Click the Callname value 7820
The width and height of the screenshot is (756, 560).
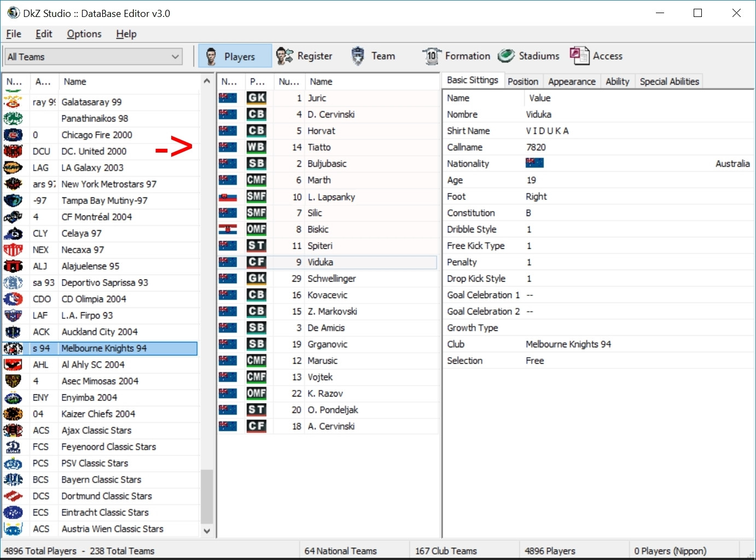point(536,147)
